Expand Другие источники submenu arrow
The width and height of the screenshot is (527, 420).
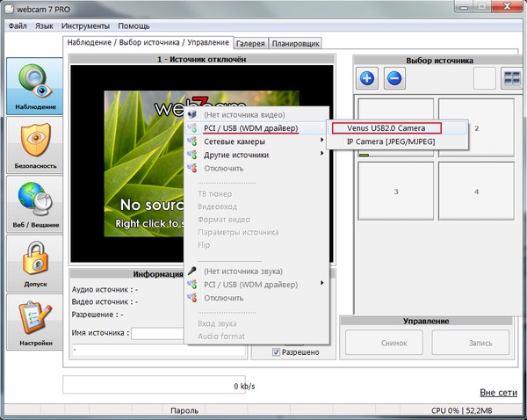pyautogui.click(x=322, y=154)
